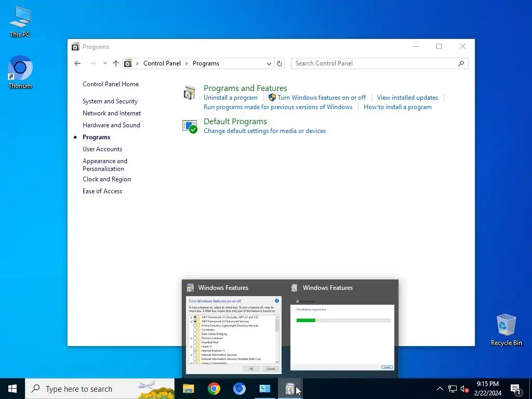This screenshot has height=399, width=532.
Task: Go back using the back arrow
Action: [x=77, y=63]
